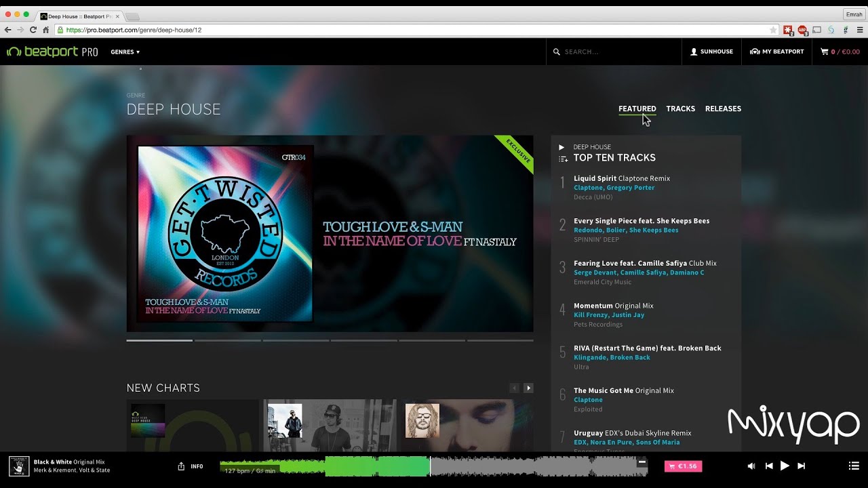Share the currently playing track
This screenshot has height=488, width=868.
coord(181,466)
